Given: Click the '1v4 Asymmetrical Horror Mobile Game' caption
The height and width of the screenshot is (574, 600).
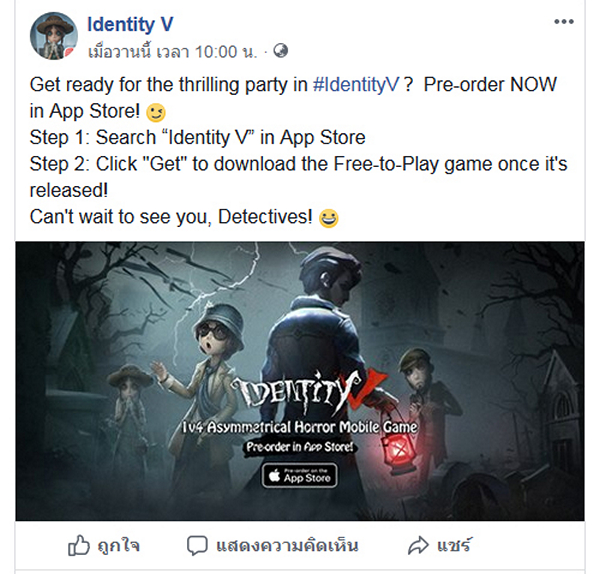Looking at the screenshot, I should coord(299,427).
